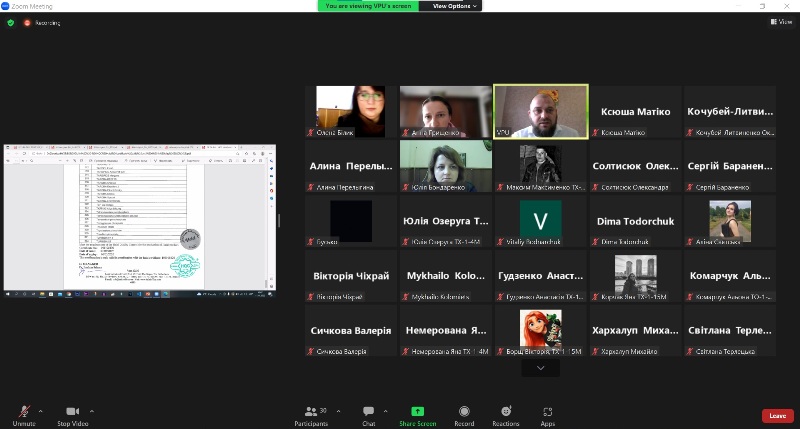This screenshot has height=429, width=800.
Task: Expand chat options arrow
Action: 385,411
